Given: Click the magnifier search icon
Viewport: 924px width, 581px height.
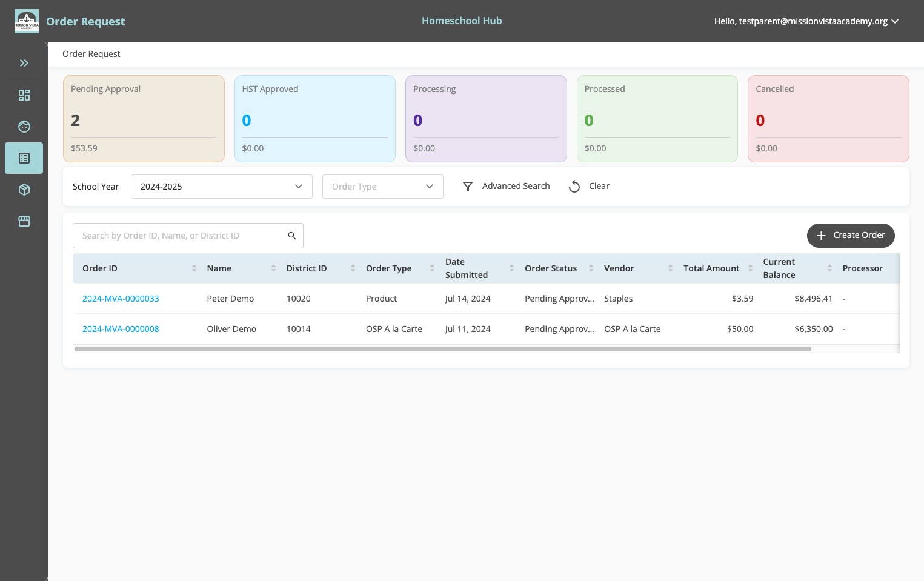Looking at the screenshot, I should 292,236.
